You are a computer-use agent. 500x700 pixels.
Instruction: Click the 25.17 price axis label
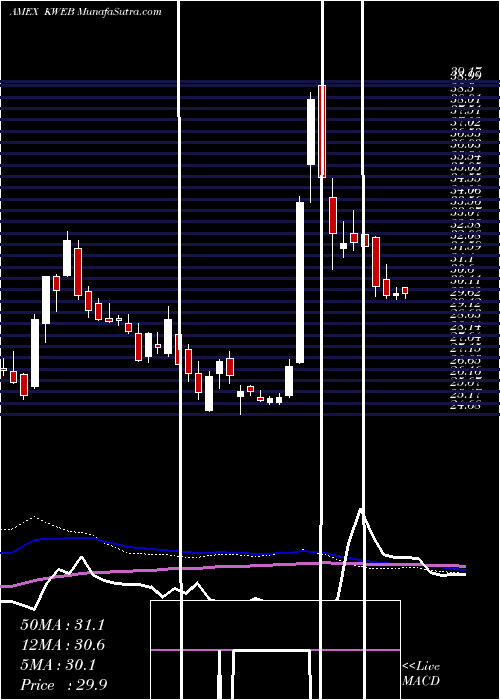pos(465,395)
